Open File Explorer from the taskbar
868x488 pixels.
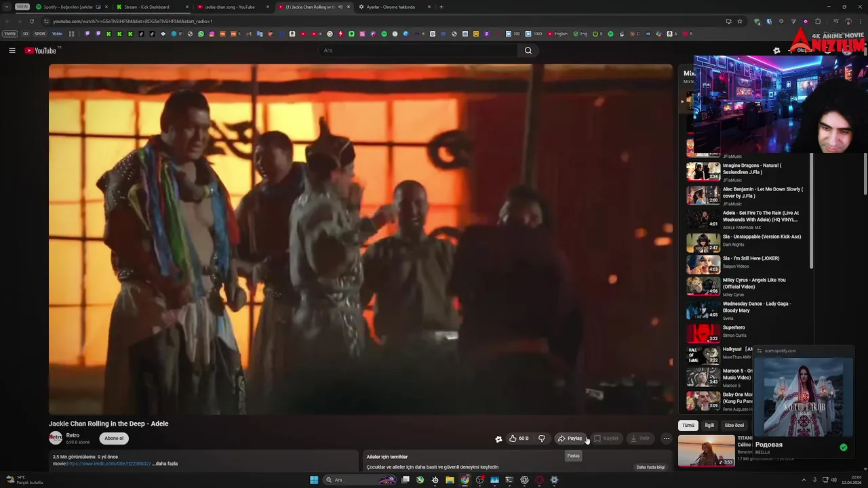(x=450, y=480)
